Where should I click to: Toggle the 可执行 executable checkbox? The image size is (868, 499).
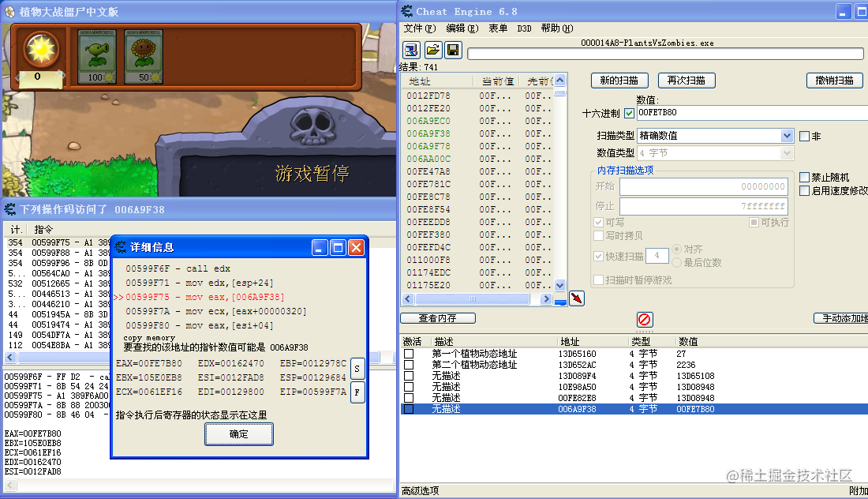coord(754,222)
